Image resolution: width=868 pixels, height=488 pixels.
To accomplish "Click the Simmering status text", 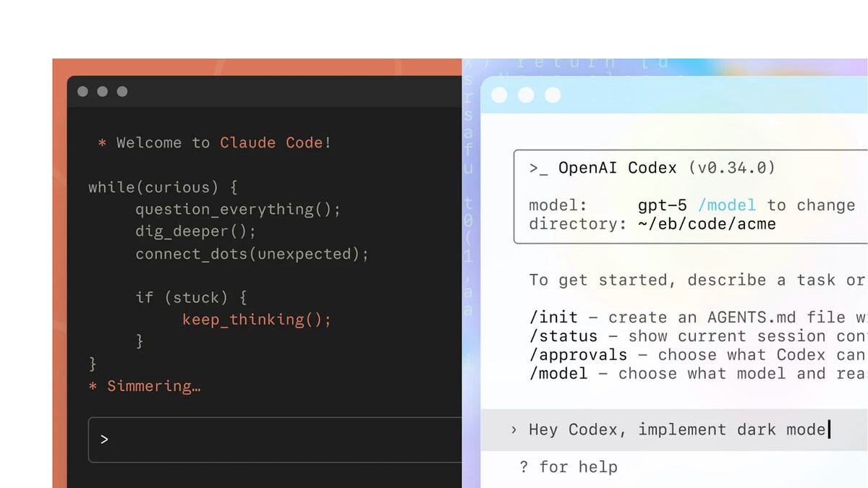I will 152,386.
